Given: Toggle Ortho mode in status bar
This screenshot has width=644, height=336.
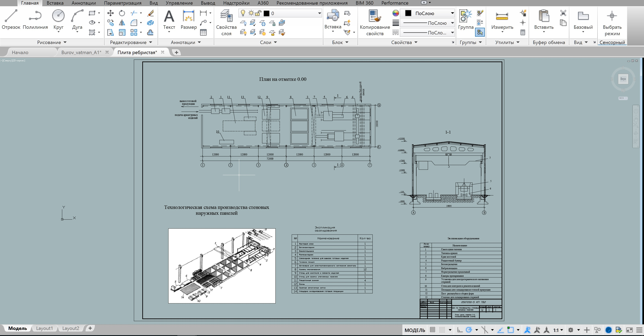Looking at the screenshot, I should click(x=460, y=330).
